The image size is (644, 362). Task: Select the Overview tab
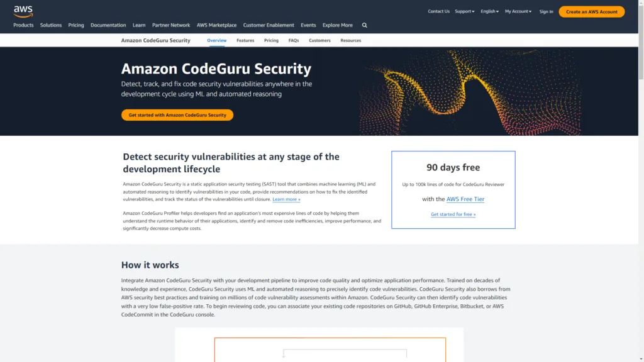click(216, 40)
